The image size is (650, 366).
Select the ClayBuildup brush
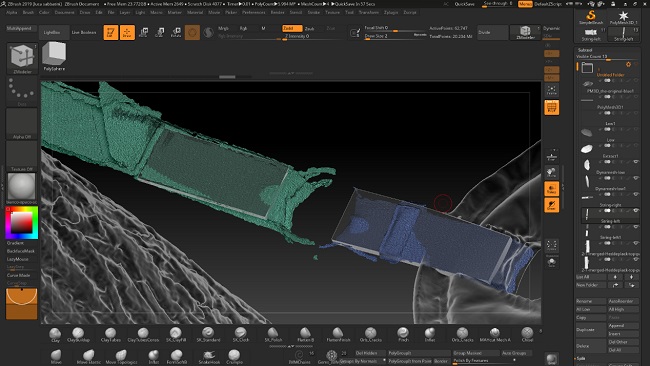pos(78,334)
